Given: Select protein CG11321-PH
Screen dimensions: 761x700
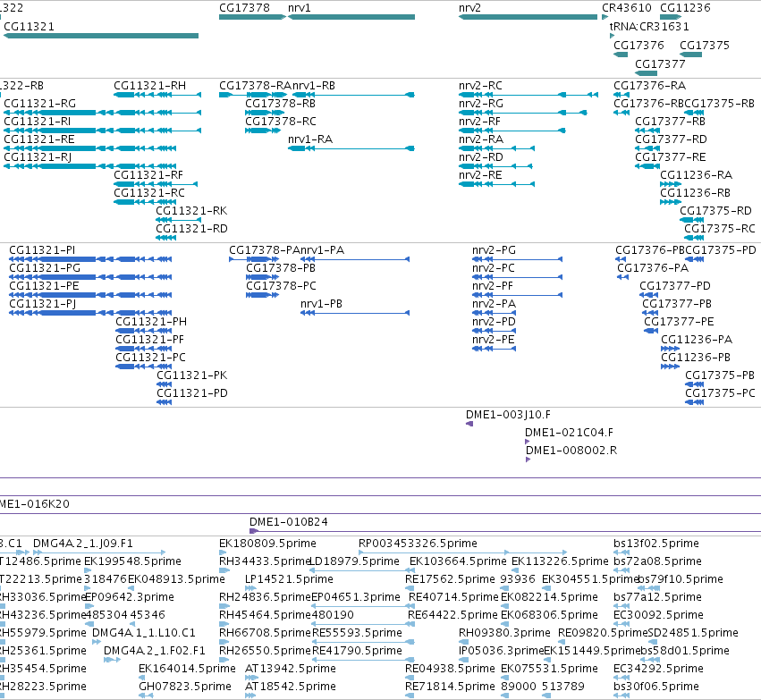Looking at the screenshot, I should pyautogui.click(x=151, y=322).
